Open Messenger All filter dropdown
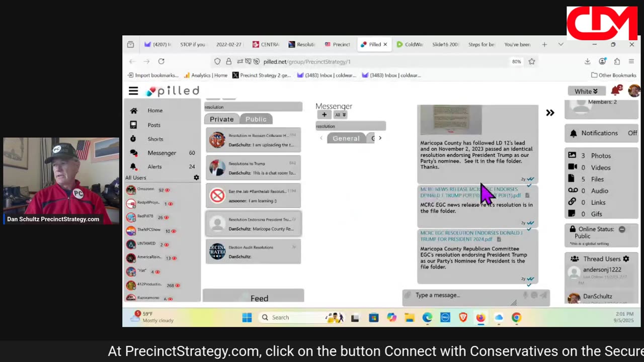The image size is (644, 362). (341, 115)
